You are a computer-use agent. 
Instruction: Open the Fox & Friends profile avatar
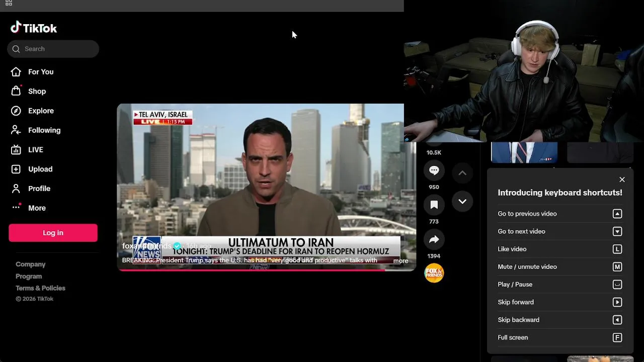pos(434,273)
